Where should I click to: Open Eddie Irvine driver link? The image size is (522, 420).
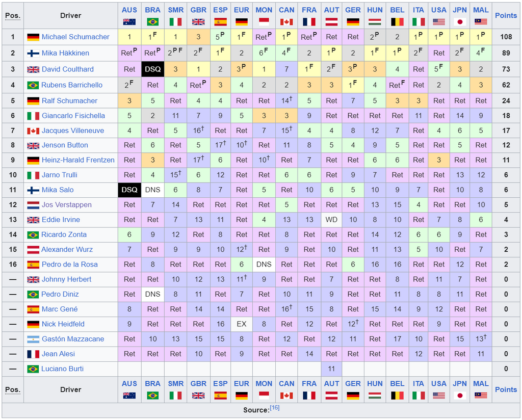pos(61,220)
